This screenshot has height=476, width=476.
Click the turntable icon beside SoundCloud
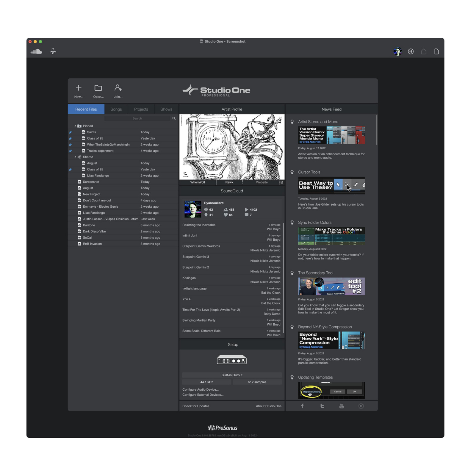coord(53,51)
